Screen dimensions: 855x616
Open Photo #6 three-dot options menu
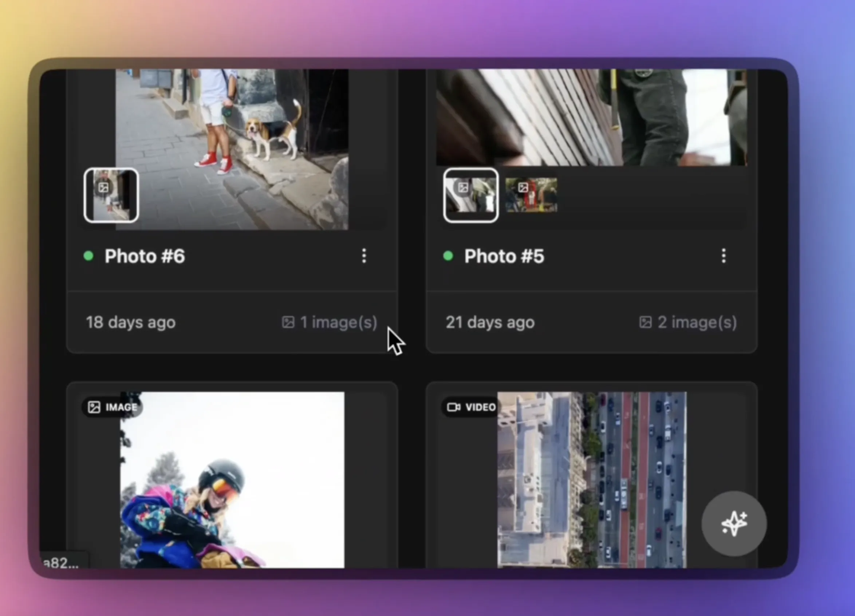click(364, 256)
